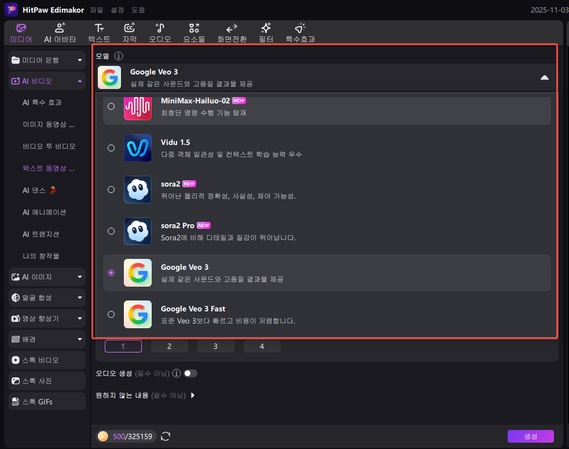Set output count to 1
The height and width of the screenshot is (449, 569).
click(x=123, y=346)
